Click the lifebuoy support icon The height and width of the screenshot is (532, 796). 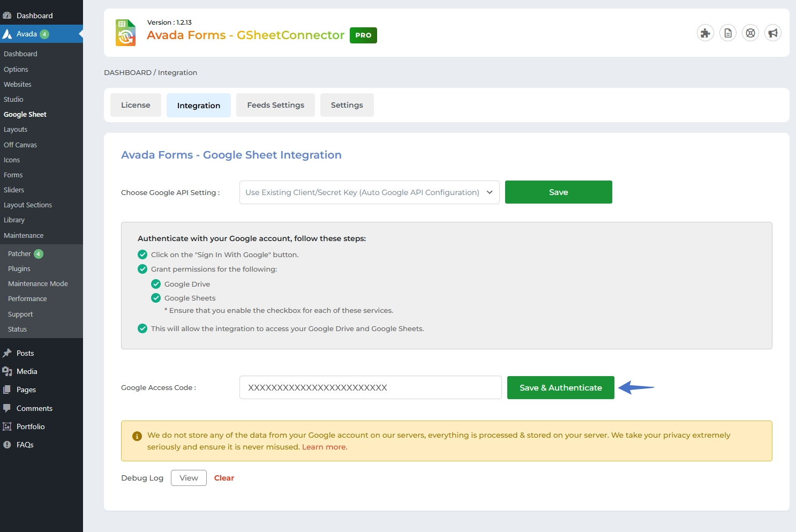click(750, 33)
